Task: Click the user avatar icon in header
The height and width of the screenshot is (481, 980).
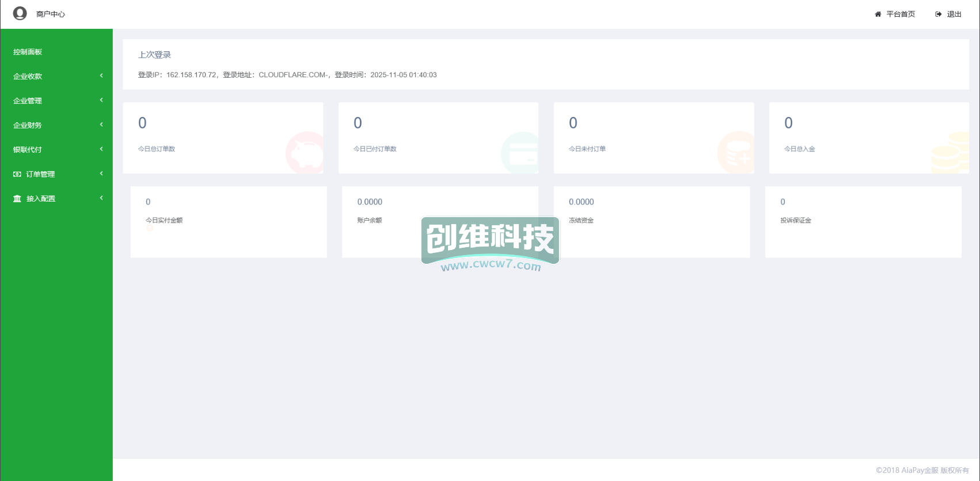Action: (20, 13)
